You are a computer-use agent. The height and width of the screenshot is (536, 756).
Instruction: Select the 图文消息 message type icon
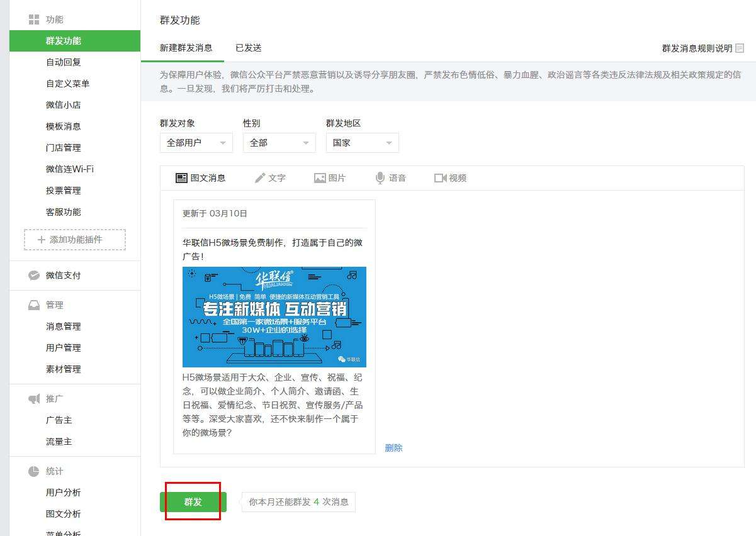click(181, 178)
